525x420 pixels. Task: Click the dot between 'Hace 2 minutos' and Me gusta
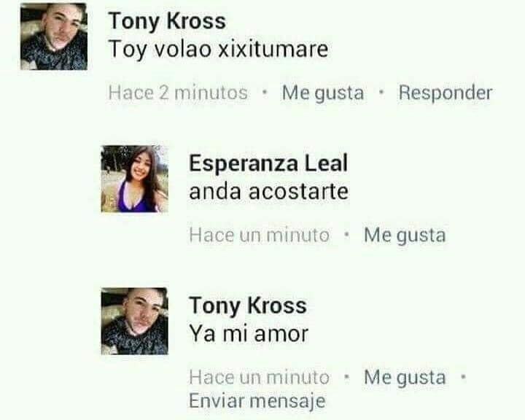[265, 90]
